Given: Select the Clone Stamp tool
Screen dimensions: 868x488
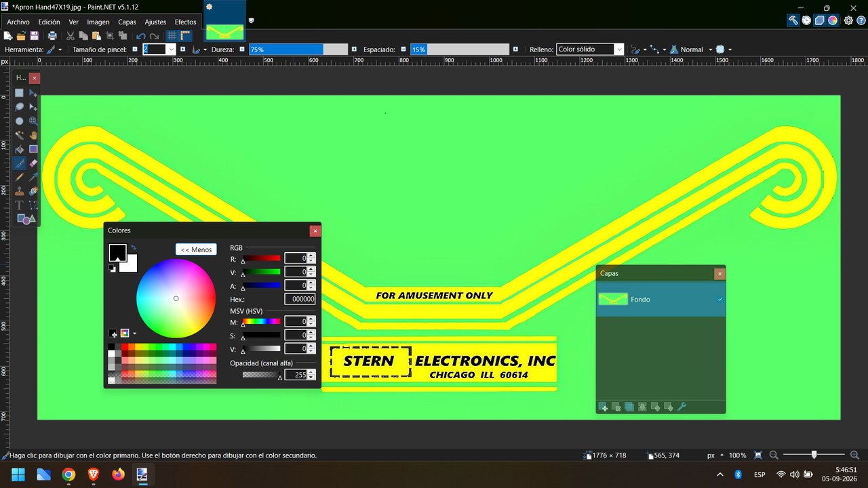Looking at the screenshot, I should coord(20,191).
